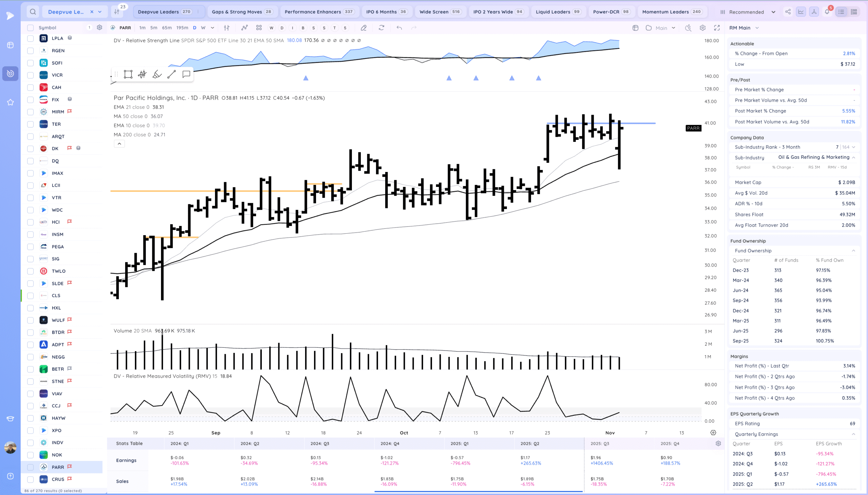868x495 pixels.
Task: Collapse the Fund Ownership section
Action: (853, 251)
